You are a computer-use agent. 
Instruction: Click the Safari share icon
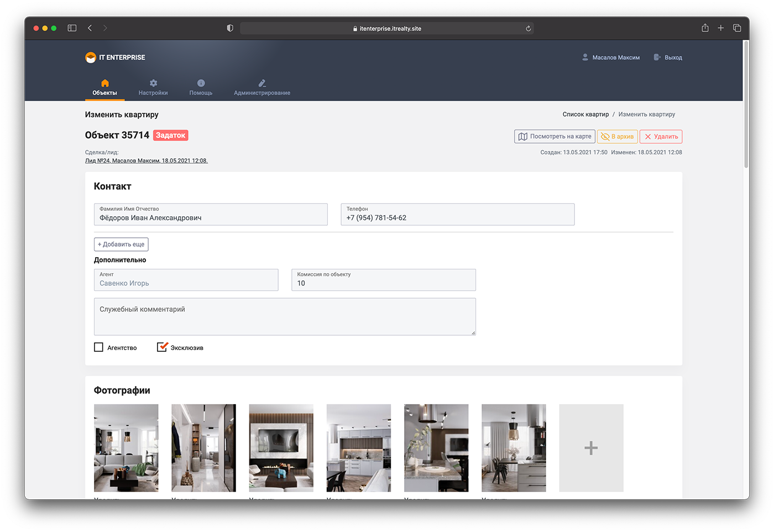[705, 28]
